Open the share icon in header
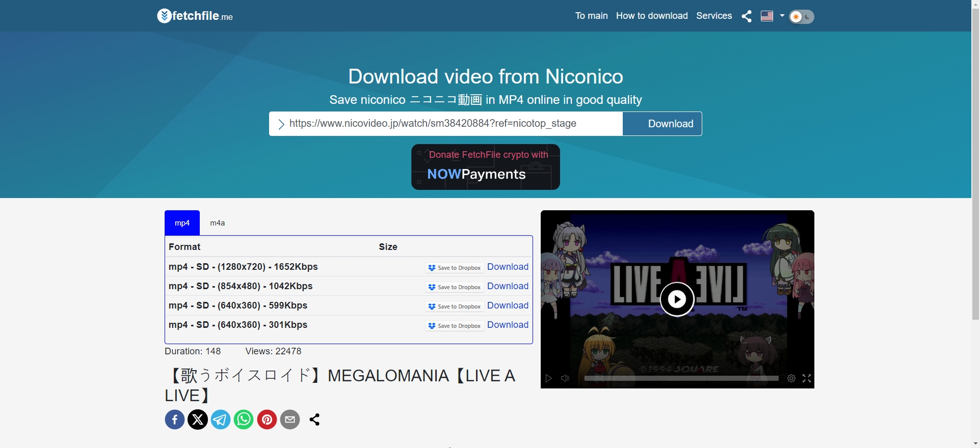Image resolution: width=980 pixels, height=448 pixels. click(x=747, y=16)
